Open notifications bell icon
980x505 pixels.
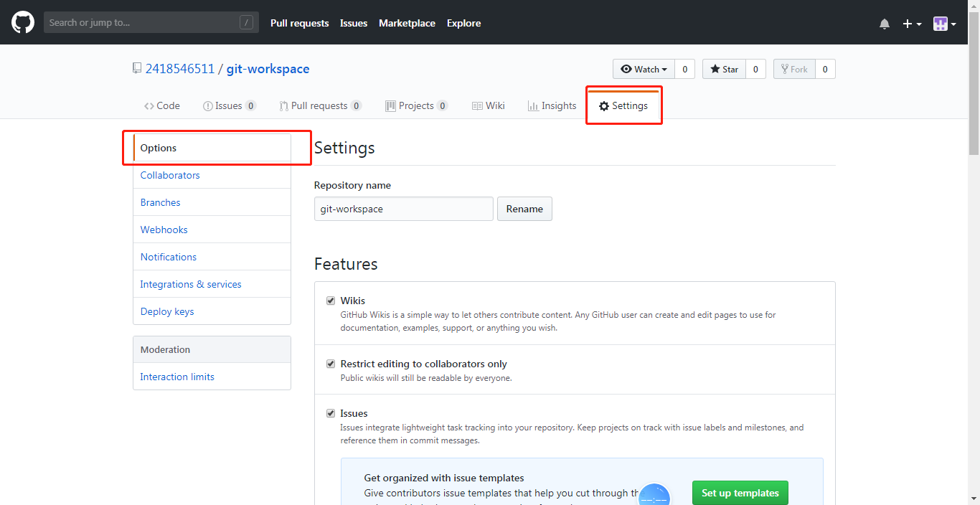tap(885, 24)
